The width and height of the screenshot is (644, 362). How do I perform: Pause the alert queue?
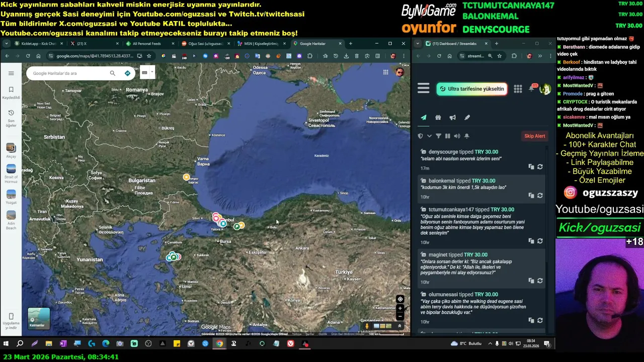pyautogui.click(x=447, y=136)
